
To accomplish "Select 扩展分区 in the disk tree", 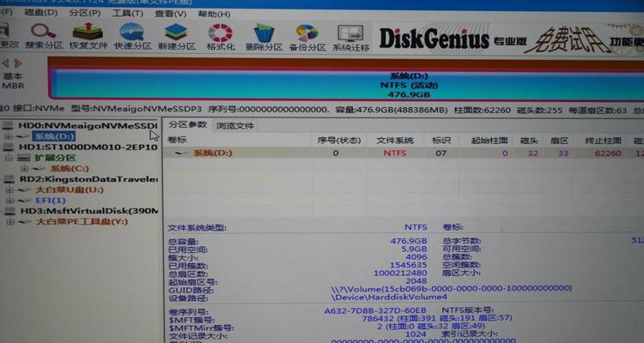I will (55, 158).
